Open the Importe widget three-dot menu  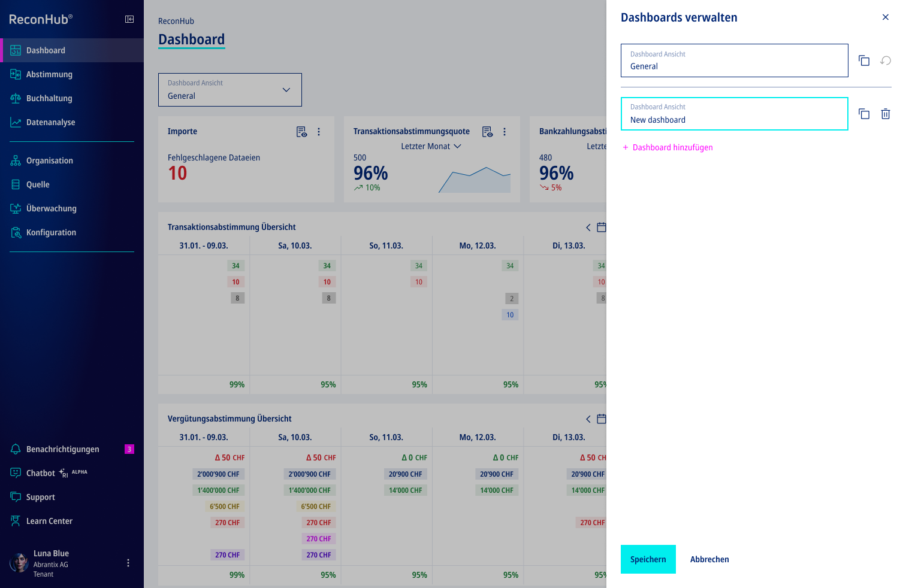[x=319, y=132]
